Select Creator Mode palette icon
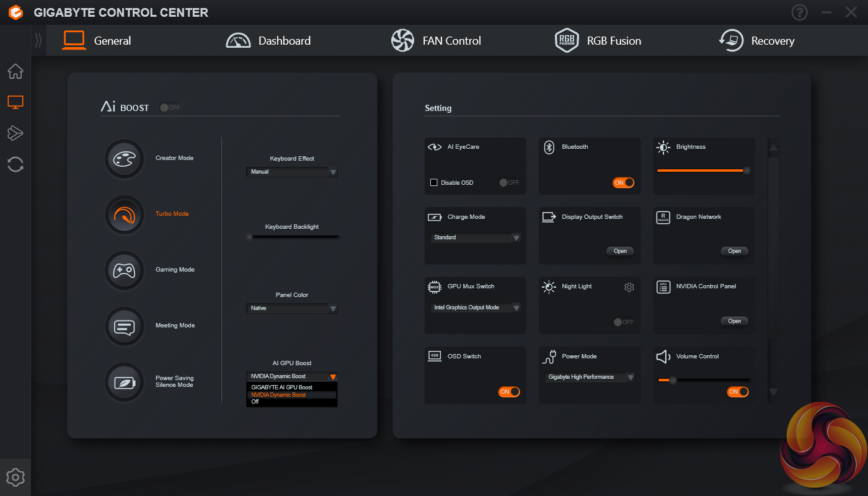 pyautogui.click(x=124, y=159)
